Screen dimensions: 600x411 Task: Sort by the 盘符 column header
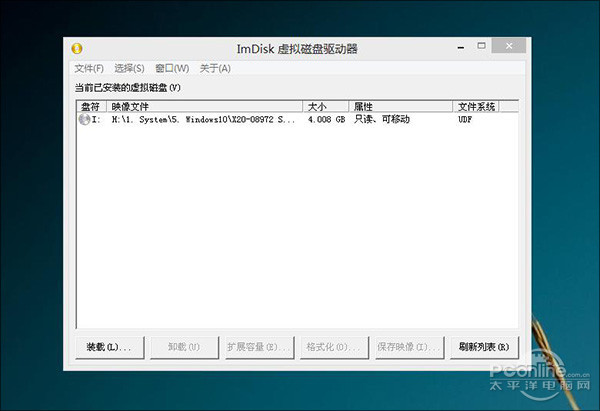pos(92,105)
